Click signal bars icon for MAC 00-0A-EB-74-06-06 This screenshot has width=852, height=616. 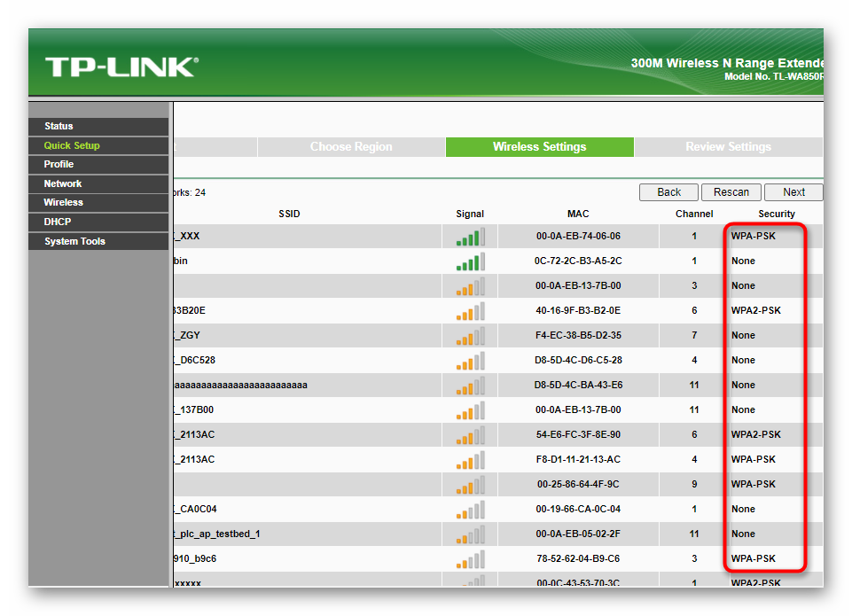[471, 237]
